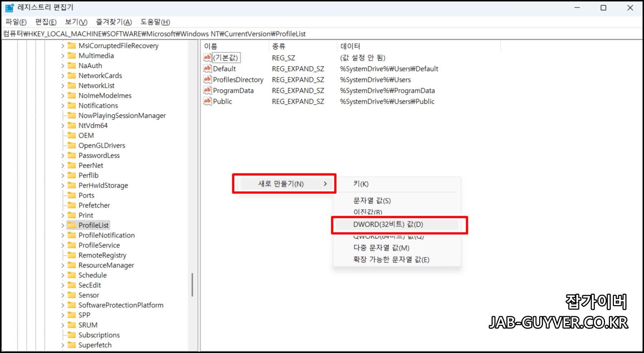This screenshot has height=353, width=644.
Task: Expand the NetworkCards tree node
Action: click(x=62, y=75)
